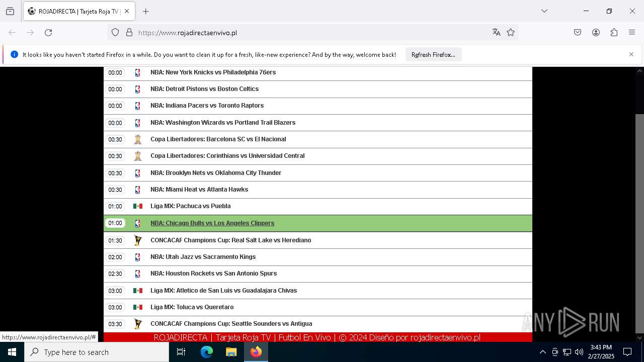Open the Windows Start menu

click(12, 352)
